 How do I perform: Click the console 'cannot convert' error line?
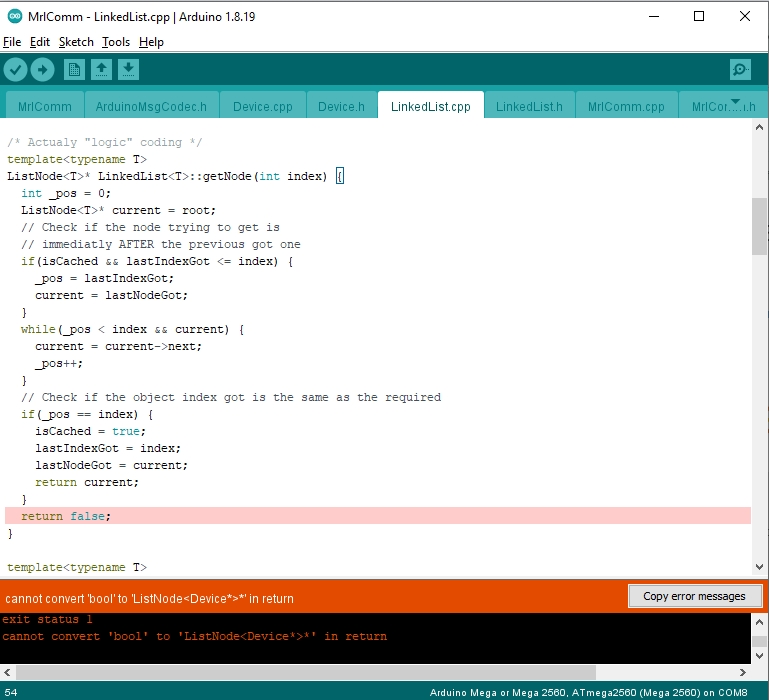point(195,636)
